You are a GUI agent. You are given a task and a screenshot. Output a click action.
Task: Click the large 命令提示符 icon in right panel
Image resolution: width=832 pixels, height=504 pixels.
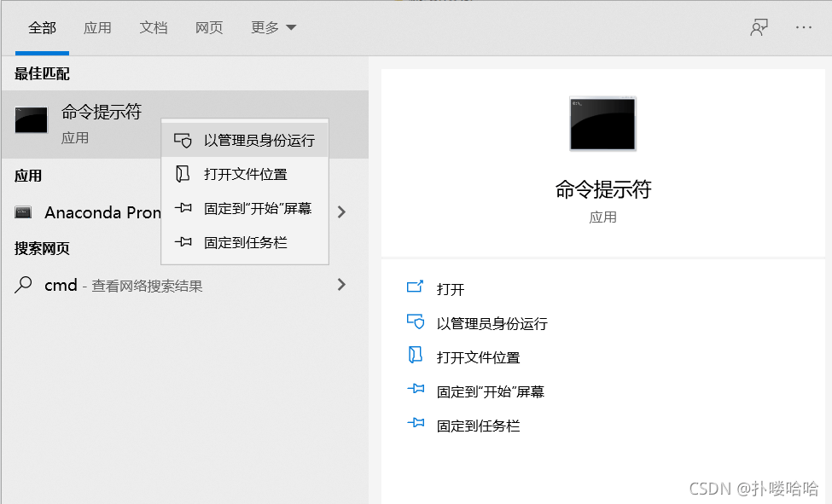[x=602, y=125]
